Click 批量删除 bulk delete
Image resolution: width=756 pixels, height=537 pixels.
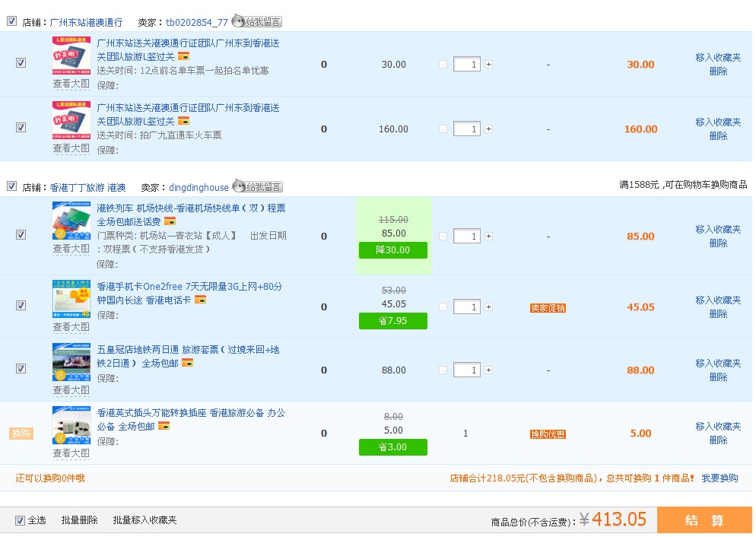[x=80, y=520]
